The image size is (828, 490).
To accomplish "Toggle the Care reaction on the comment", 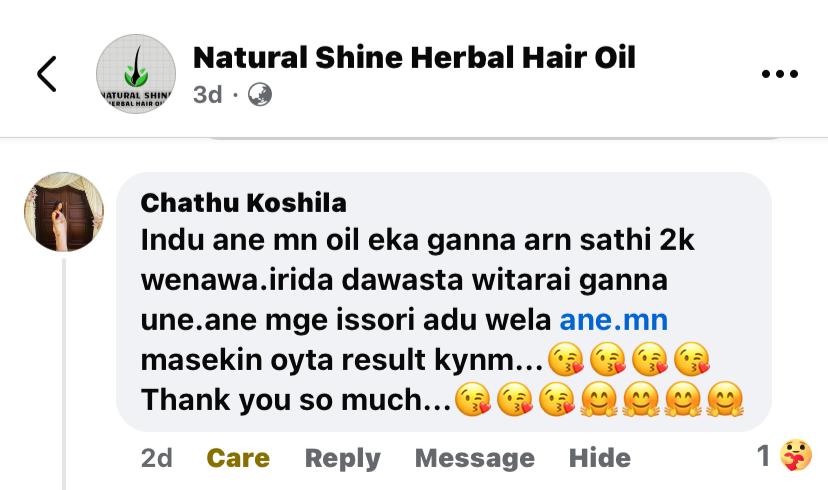I will coord(238,458).
